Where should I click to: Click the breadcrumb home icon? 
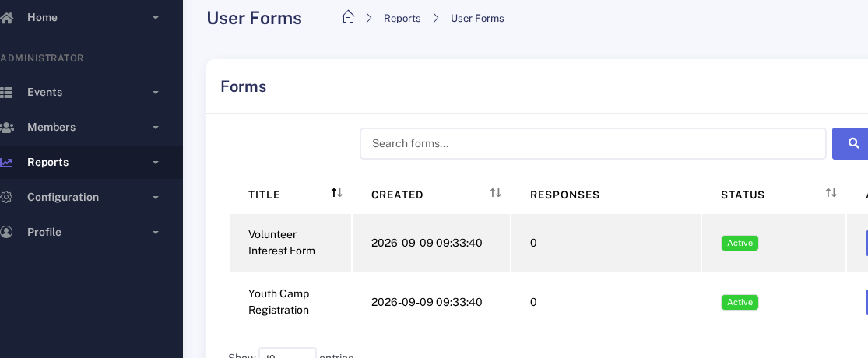point(348,17)
